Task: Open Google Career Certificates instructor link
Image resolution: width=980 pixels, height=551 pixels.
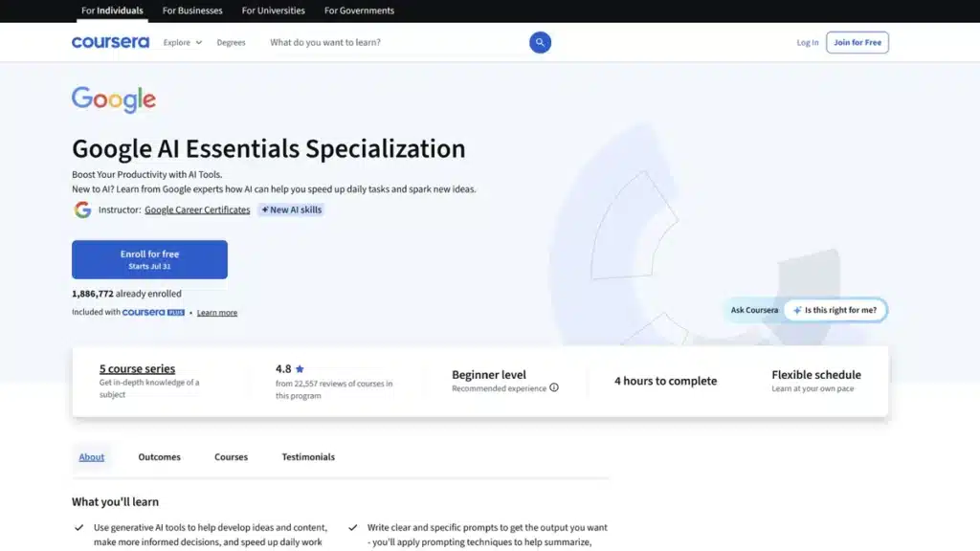Action: (197, 209)
